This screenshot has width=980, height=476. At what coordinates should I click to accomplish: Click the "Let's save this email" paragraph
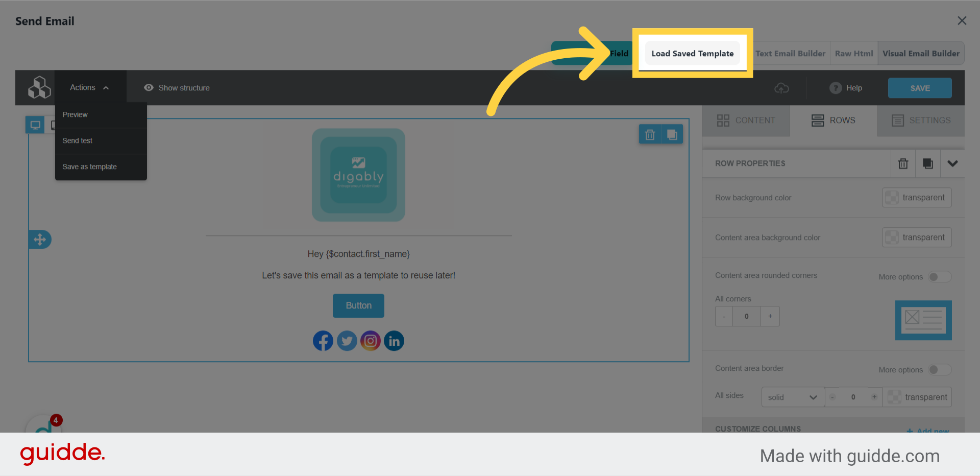[359, 275]
